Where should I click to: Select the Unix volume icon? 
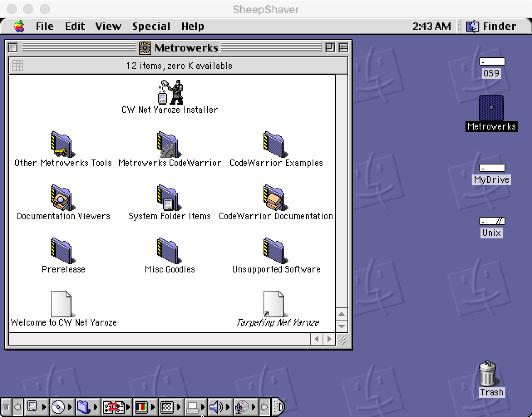[492, 221]
